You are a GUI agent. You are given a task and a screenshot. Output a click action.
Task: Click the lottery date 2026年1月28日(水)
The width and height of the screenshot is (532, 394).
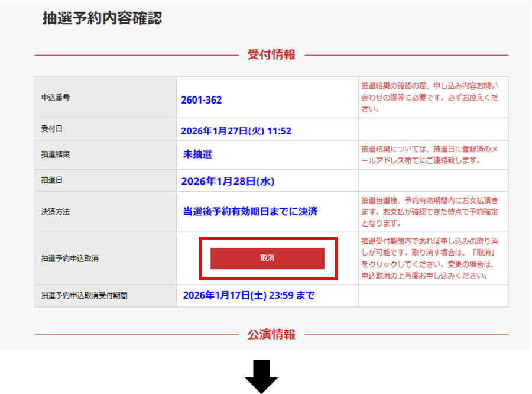click(228, 181)
